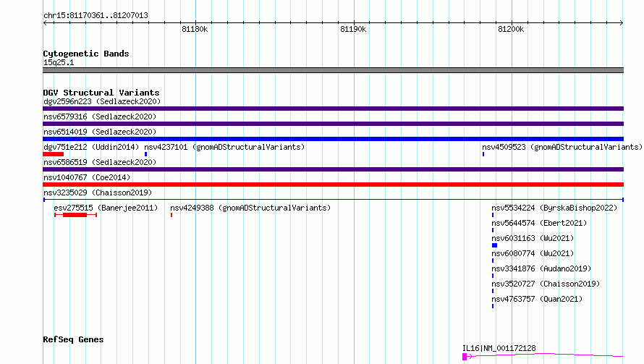Click the purple nsv6586519 variant bar

coord(333,169)
